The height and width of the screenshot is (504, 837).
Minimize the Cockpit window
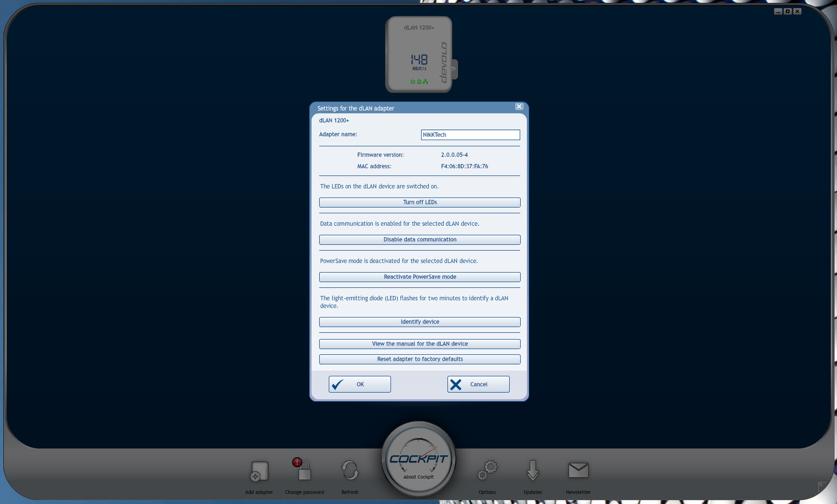[x=778, y=11]
